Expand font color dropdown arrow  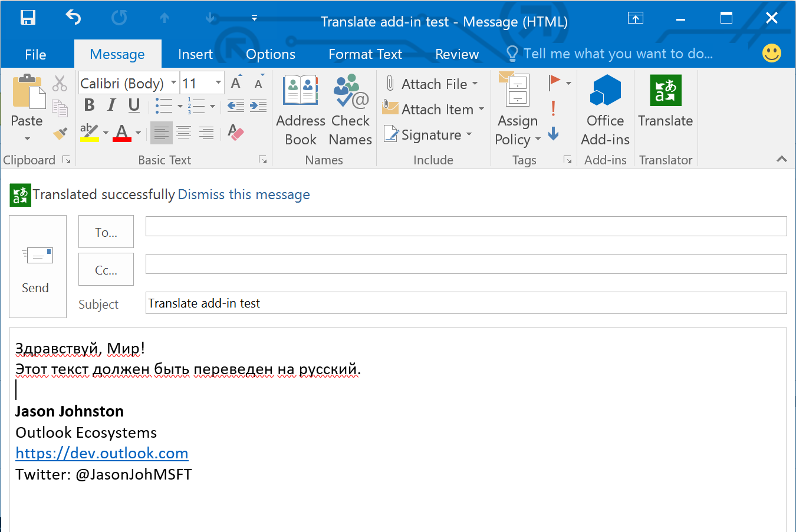click(x=138, y=133)
